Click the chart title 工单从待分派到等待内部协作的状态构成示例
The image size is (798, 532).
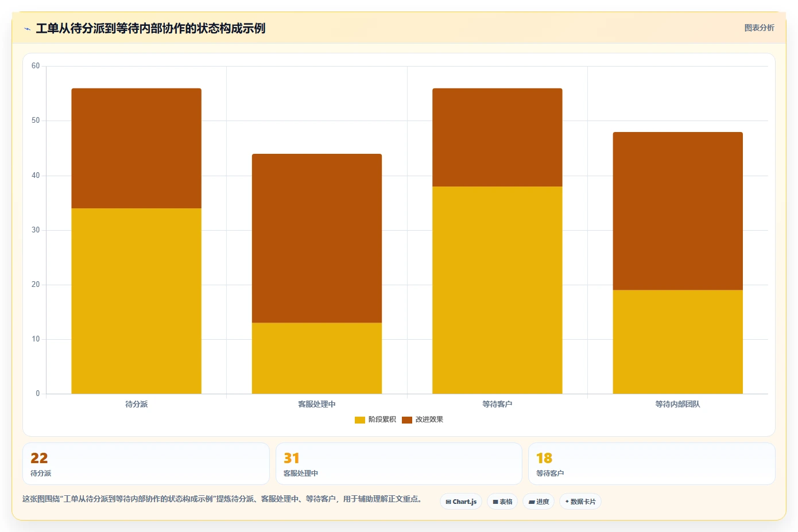[150, 28]
